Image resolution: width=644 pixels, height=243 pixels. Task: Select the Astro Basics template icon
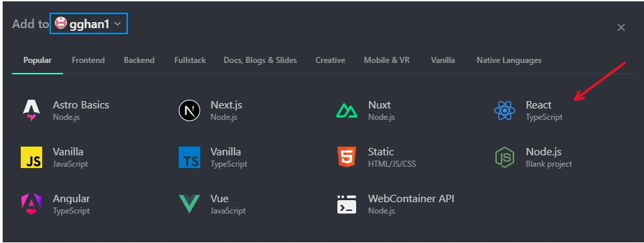(x=31, y=110)
